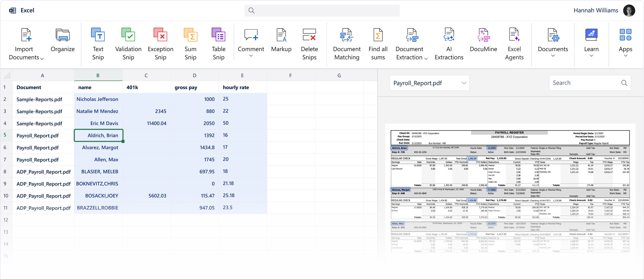The width and height of the screenshot is (644, 279).
Task: Choose the Sum Snip tool
Action: [190, 35]
